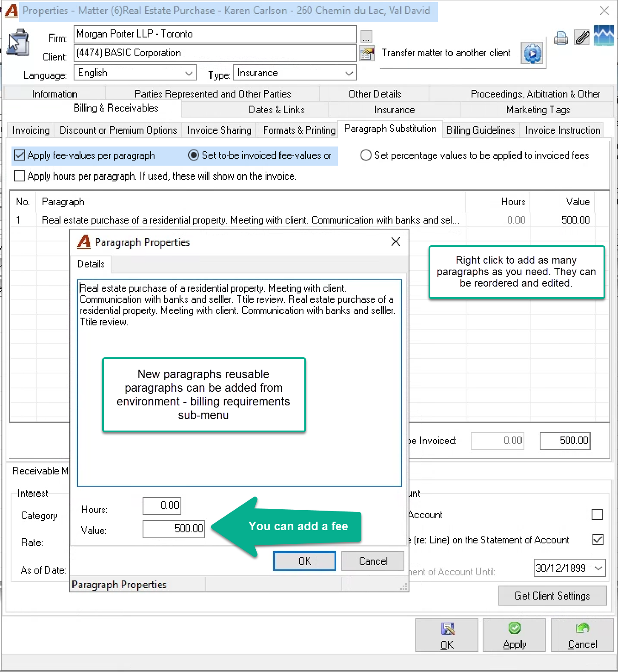Open the blue chart statistics icon

[x=604, y=36]
